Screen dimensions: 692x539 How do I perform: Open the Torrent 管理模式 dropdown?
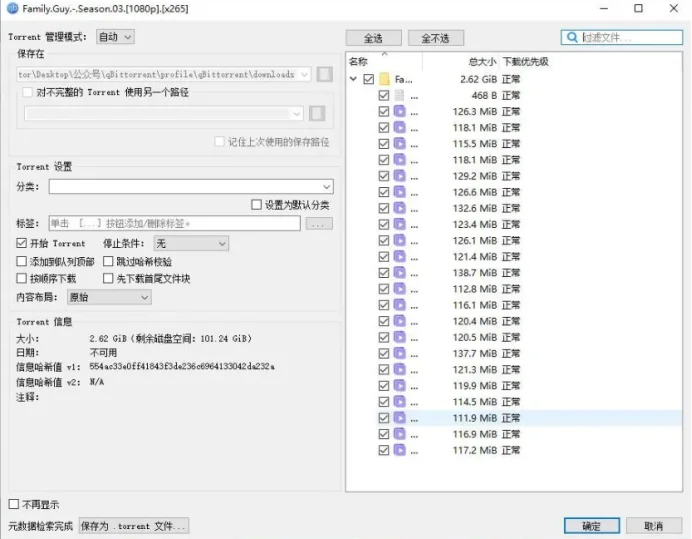click(x=115, y=37)
